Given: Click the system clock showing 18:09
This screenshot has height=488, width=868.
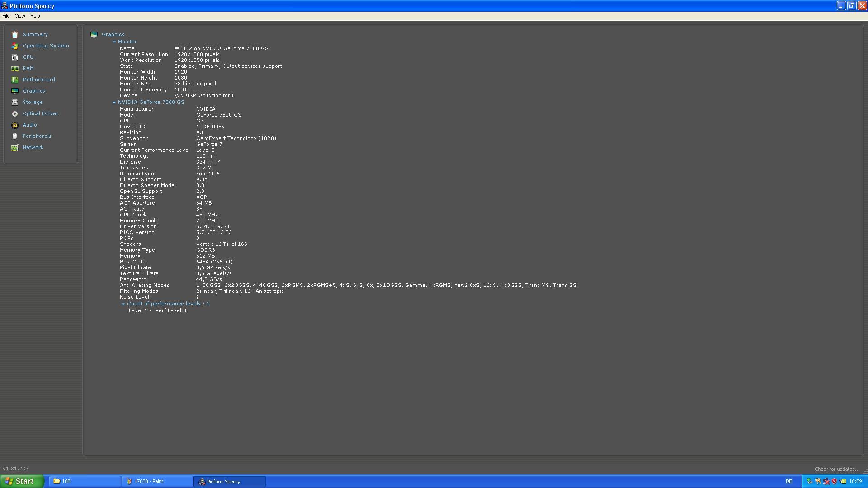Looking at the screenshot, I should pos(855,482).
